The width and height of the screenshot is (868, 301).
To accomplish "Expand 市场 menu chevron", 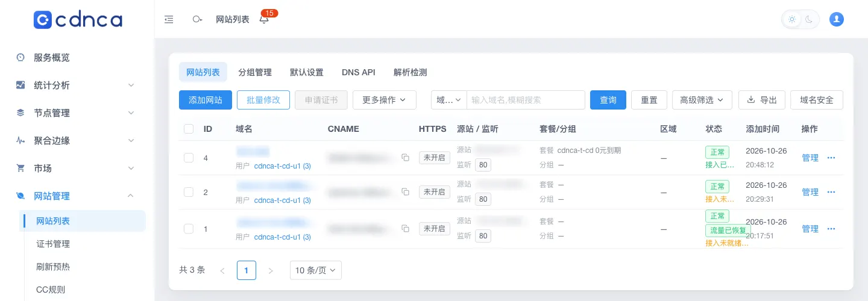I will coord(131,169).
